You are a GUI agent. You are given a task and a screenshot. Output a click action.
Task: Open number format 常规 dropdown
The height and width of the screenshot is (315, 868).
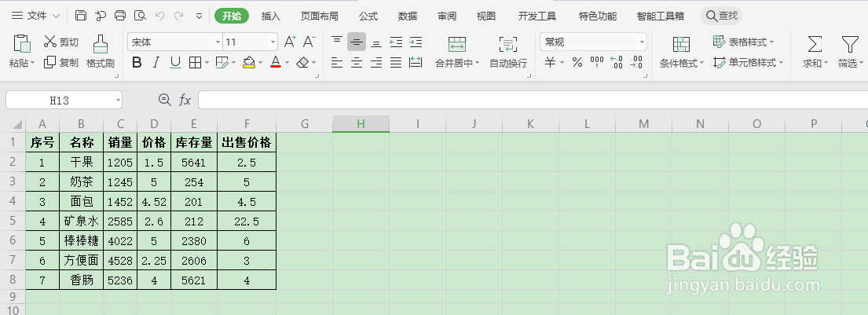pyautogui.click(x=642, y=42)
